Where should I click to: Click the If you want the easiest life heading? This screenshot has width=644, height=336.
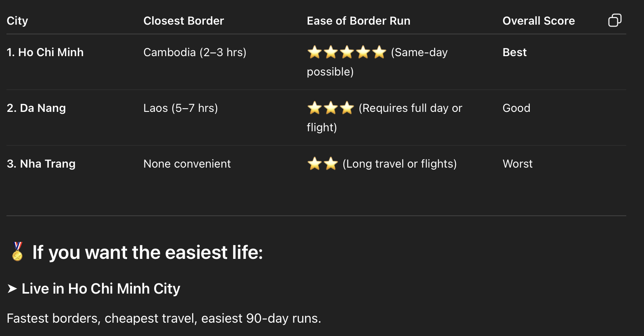click(147, 252)
